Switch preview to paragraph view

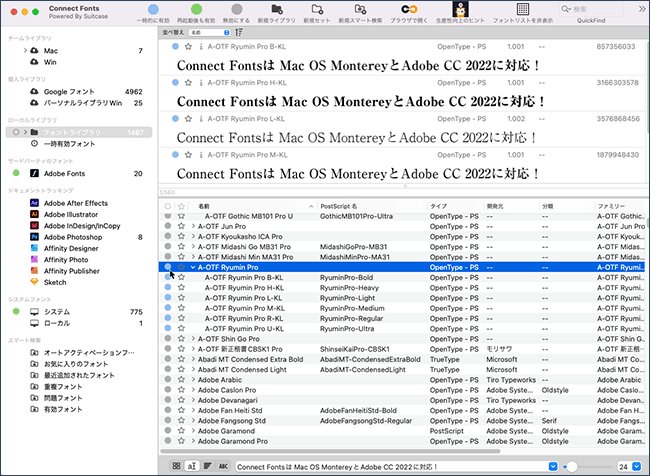point(208,466)
